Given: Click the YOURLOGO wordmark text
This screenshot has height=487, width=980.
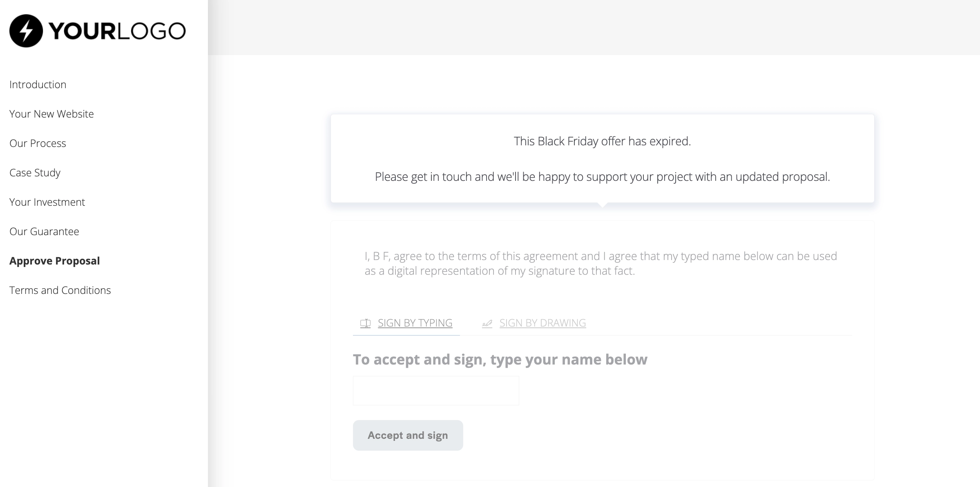Looking at the screenshot, I should 117,31.
